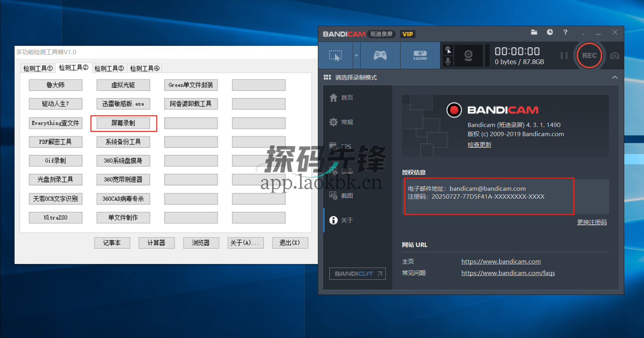
Task: Click the 00:00:00 recording timer
Action: tap(517, 51)
